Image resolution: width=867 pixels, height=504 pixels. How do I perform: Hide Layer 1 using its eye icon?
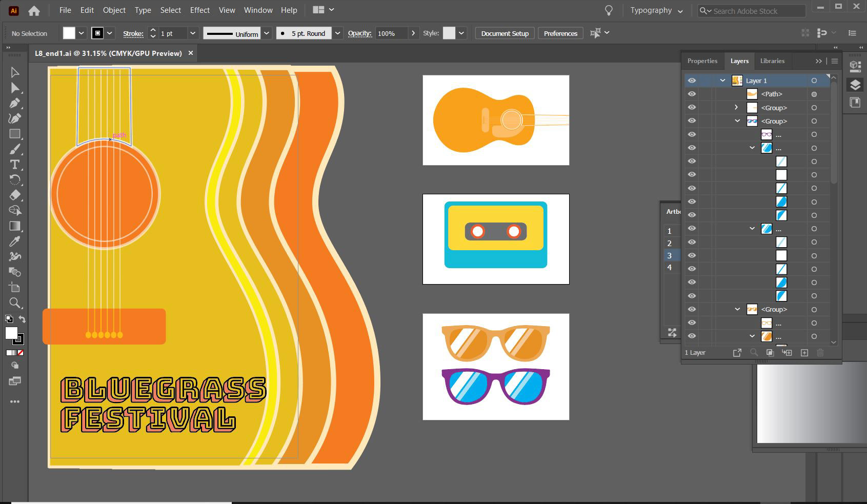click(692, 80)
